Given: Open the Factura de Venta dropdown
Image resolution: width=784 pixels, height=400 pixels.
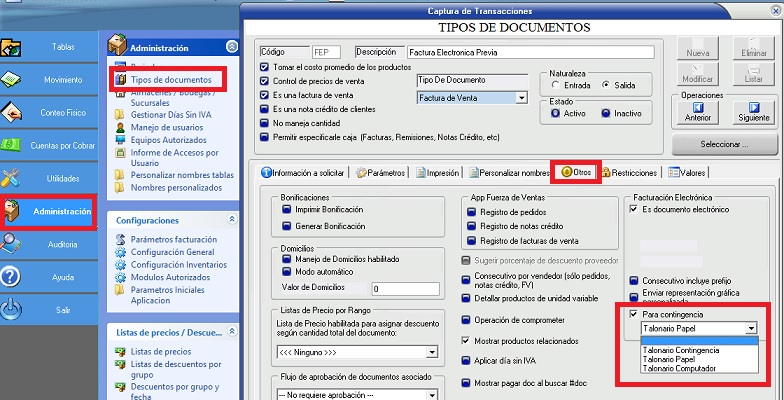Looking at the screenshot, I should point(521,98).
